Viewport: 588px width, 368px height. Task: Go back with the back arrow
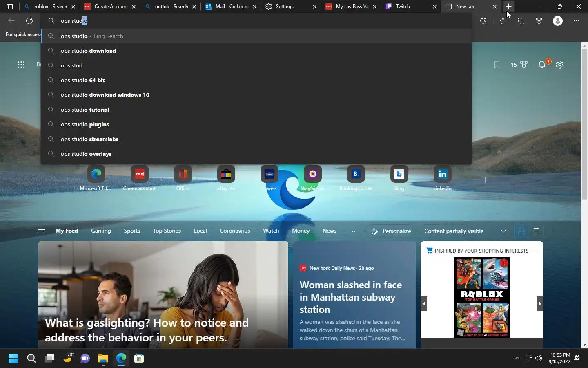point(11,21)
